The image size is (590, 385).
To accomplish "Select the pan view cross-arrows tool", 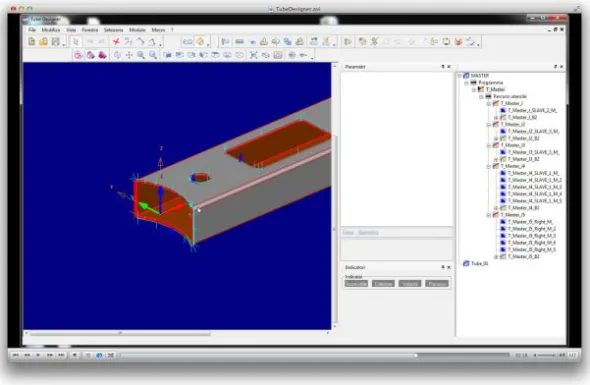I will (x=129, y=55).
